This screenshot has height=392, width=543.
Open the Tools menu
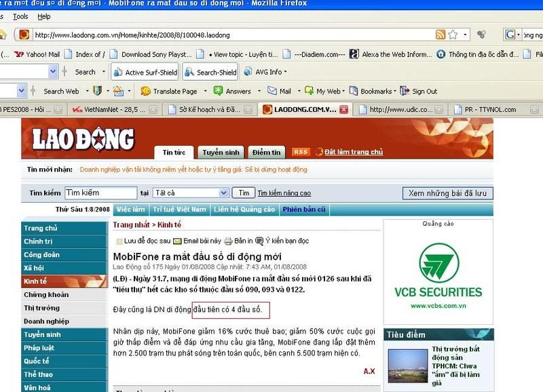(x=20, y=16)
